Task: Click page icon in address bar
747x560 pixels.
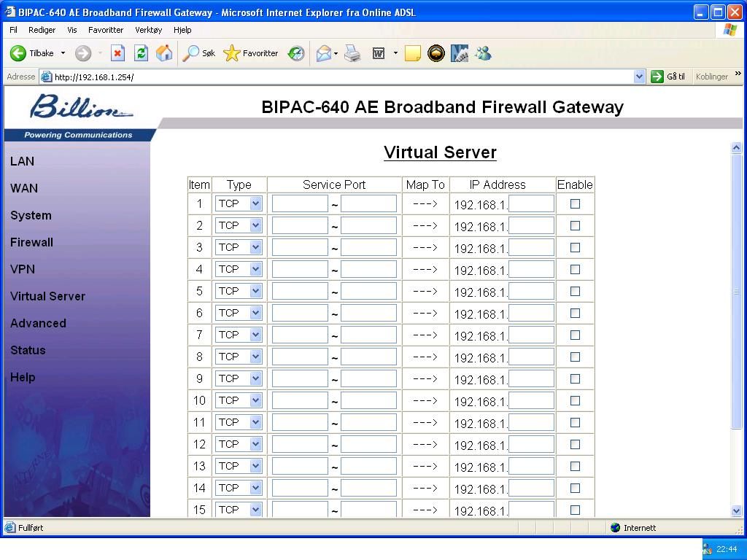Action: coord(46,77)
